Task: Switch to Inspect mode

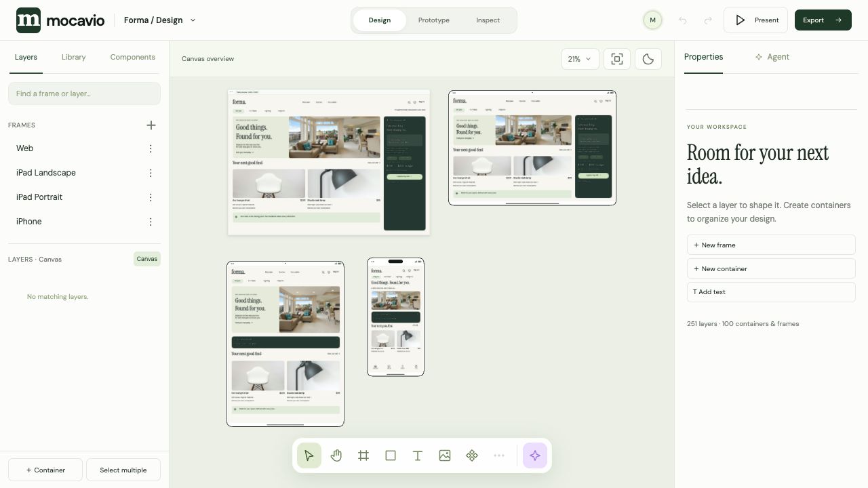Action: (x=488, y=20)
